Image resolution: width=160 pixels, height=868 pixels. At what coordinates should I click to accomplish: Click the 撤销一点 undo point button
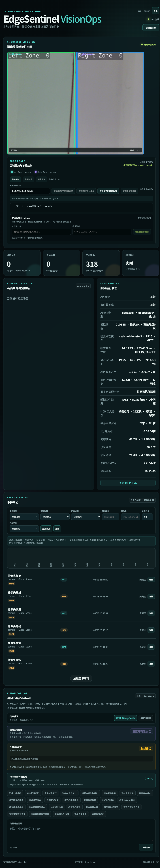tap(29, 179)
